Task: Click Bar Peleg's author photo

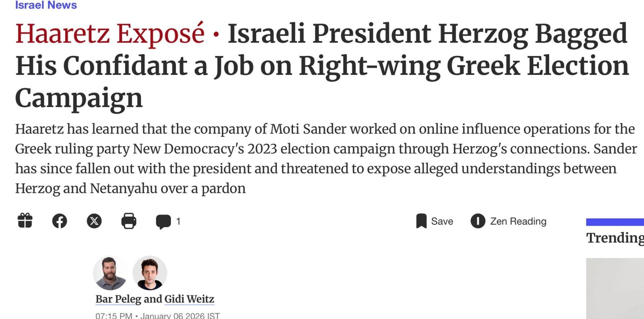Action: pos(110,273)
